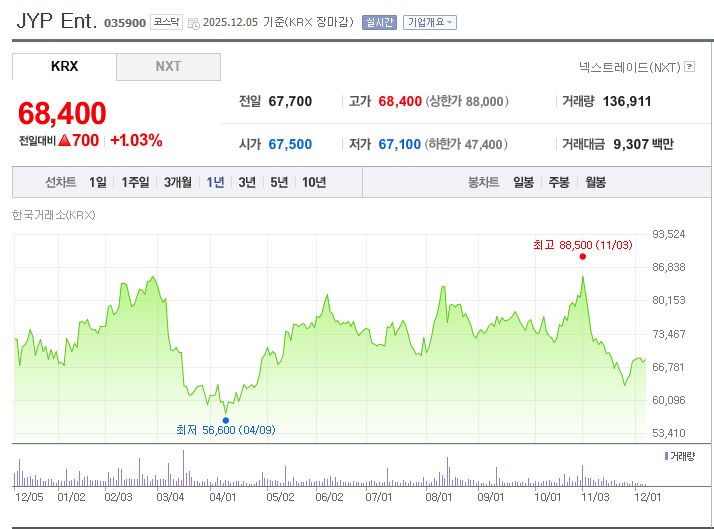Click the 선차트 section label
The width and height of the screenshot is (714, 529).
coord(61,182)
